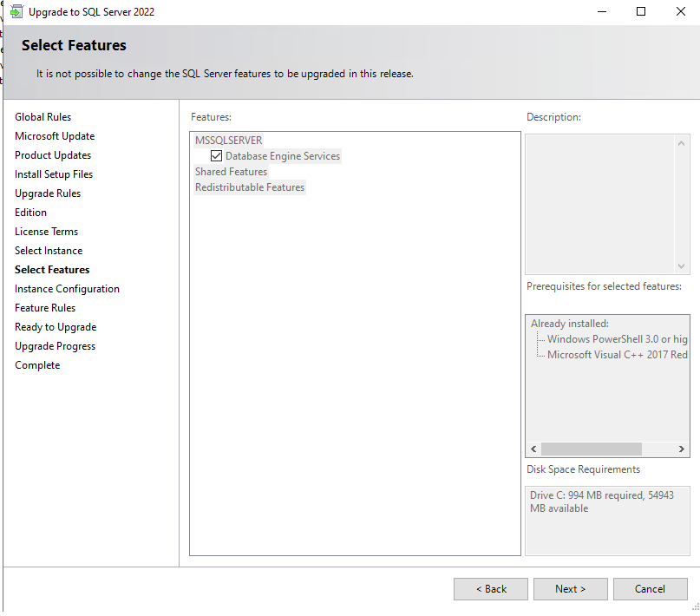Viewport: 700px width, 616px height.
Task: Click Windows PowerShell 3.0 prerequisite entry
Action: click(x=617, y=339)
